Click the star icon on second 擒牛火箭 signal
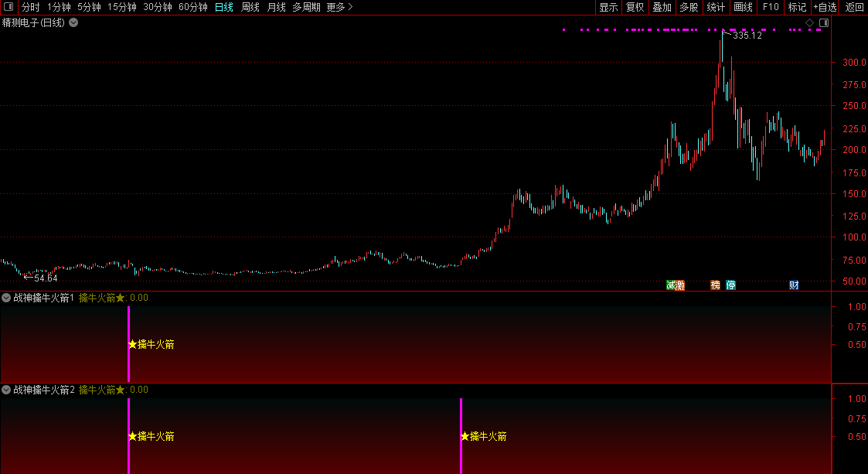 pos(465,436)
